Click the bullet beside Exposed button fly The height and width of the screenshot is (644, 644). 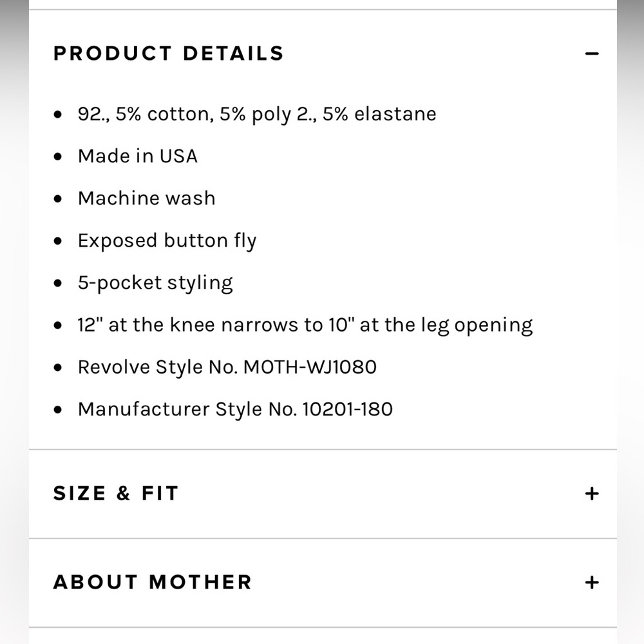pos(57,240)
